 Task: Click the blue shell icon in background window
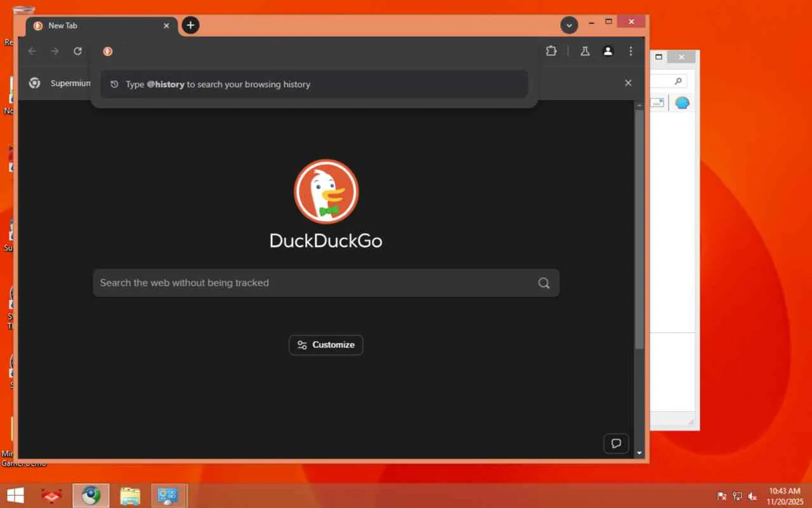[x=682, y=103]
